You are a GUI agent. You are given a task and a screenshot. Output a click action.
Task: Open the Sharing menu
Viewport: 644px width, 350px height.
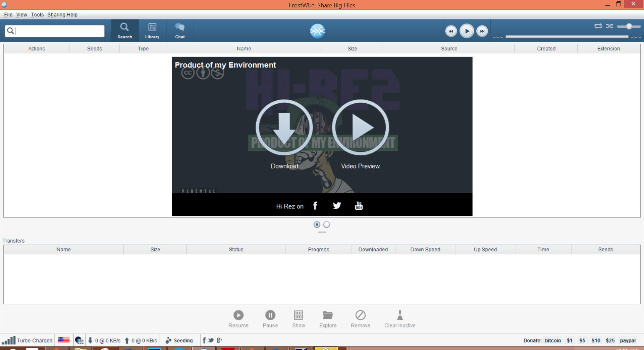click(x=56, y=15)
